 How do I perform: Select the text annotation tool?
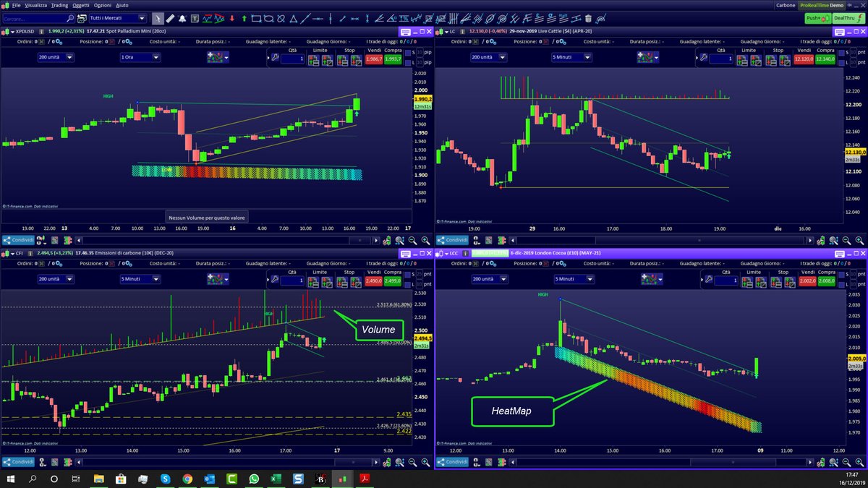[x=195, y=18]
